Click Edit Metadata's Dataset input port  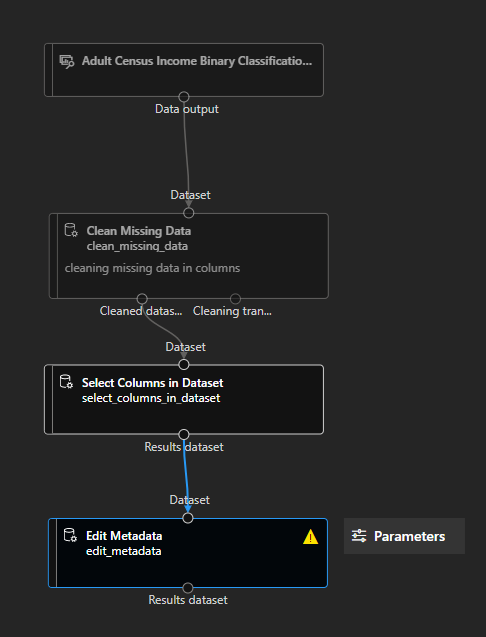pyautogui.click(x=188, y=518)
